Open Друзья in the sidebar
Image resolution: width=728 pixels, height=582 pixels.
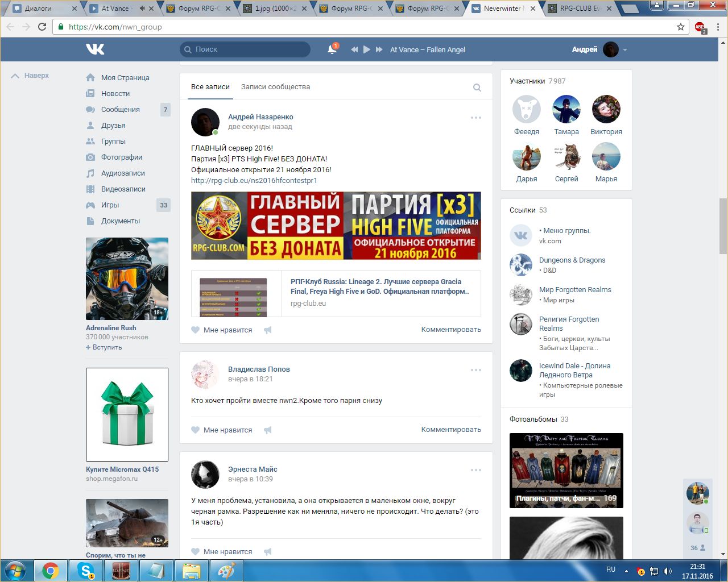coord(113,126)
